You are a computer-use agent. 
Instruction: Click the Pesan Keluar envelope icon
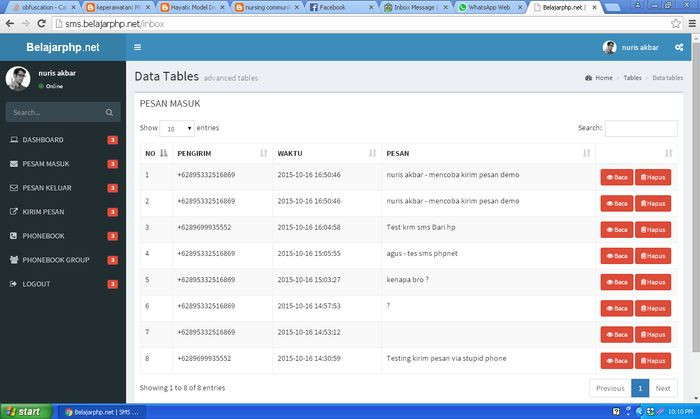[x=14, y=188]
